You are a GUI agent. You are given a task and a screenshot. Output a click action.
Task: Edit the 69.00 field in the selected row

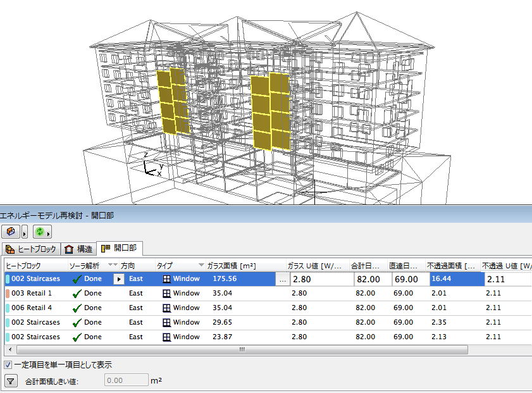click(x=411, y=279)
